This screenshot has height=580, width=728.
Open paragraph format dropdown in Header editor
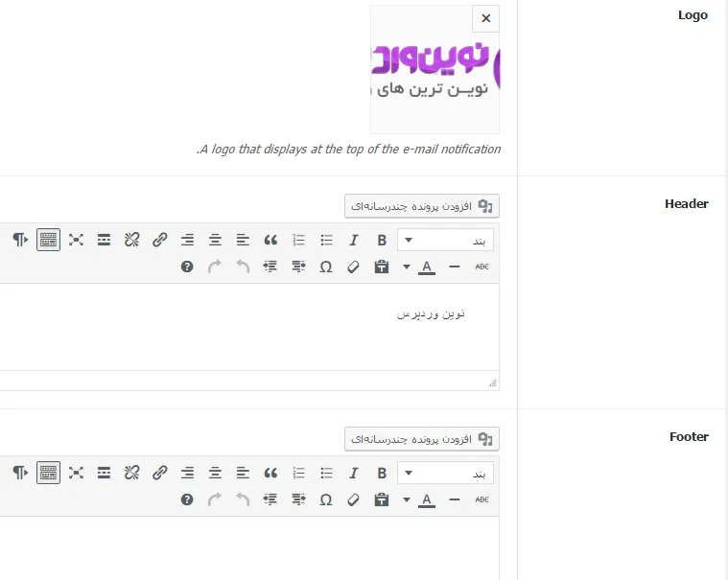[445, 241]
